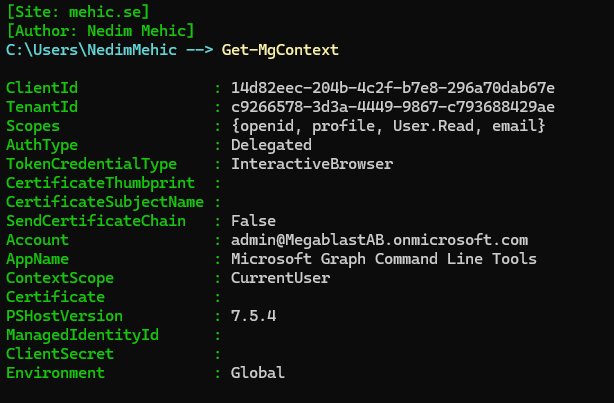Click the ClientId GUID value
The image size is (614, 403).
[x=392, y=88]
